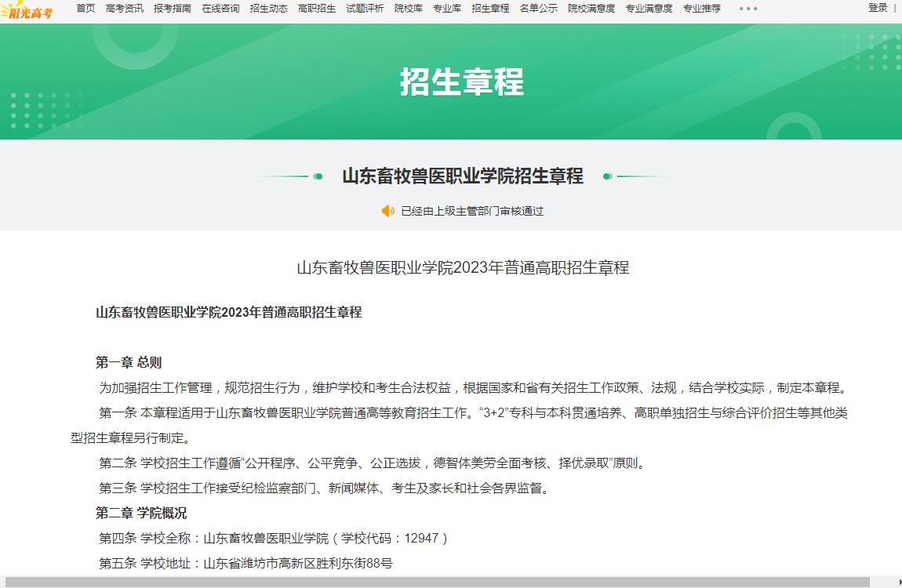The image size is (902, 588).
Task: Open 名单公示 in the navigation
Action: [x=538, y=9]
